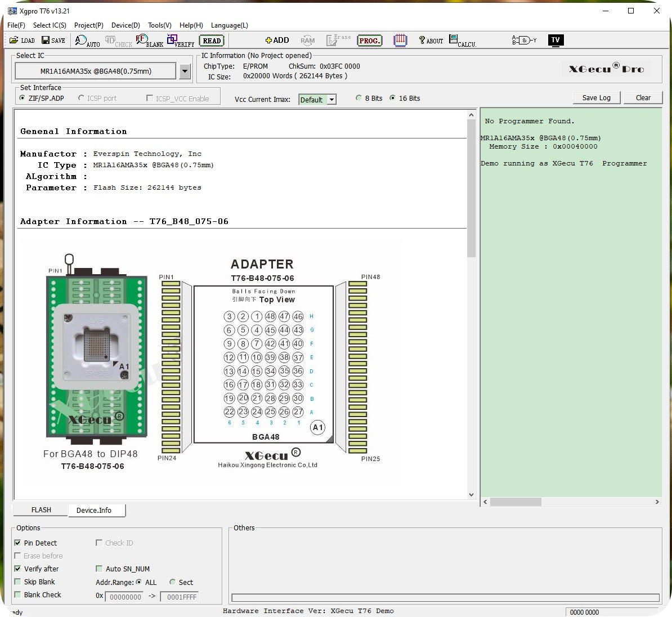Open the Select IC dropdown arrow
The height and width of the screenshot is (617, 672).
185,71
